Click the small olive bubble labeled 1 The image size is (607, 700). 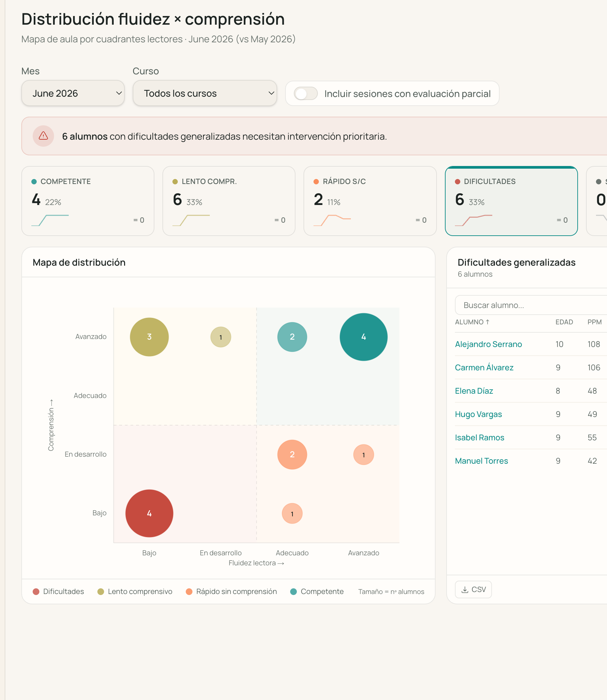coord(221,337)
